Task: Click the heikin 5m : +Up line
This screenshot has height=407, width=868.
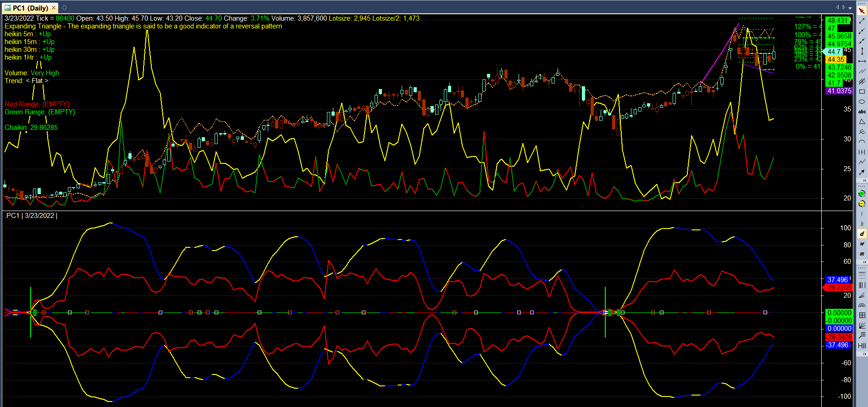Action: tap(28, 34)
